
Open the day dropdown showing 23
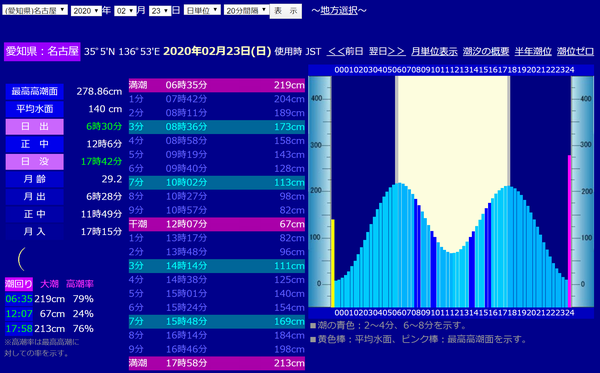click(x=160, y=10)
